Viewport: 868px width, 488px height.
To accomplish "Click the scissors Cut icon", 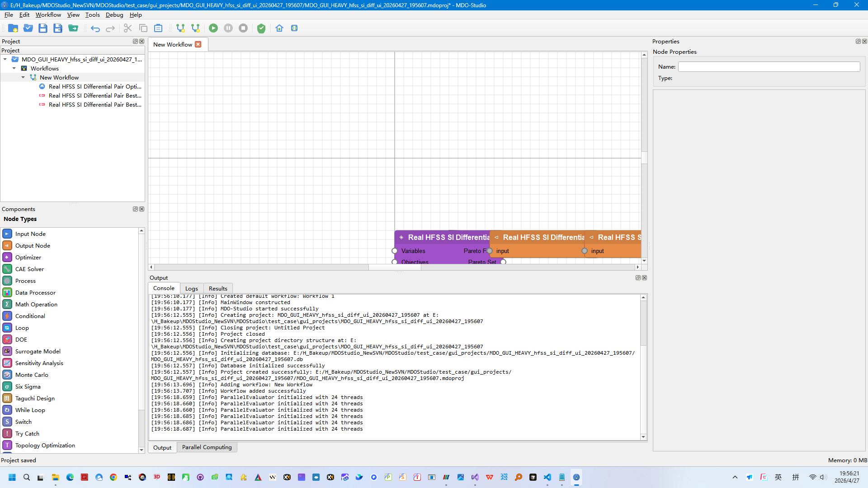I will (x=128, y=28).
